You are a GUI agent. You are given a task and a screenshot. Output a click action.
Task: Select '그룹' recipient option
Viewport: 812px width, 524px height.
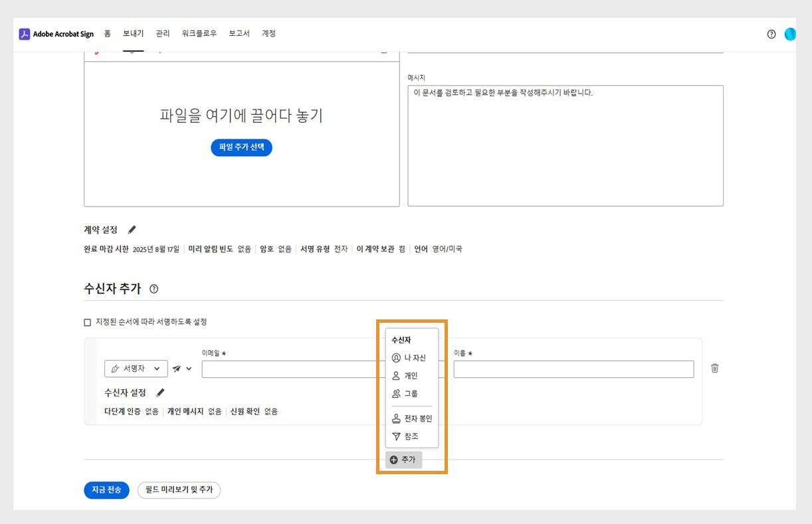[x=411, y=393]
